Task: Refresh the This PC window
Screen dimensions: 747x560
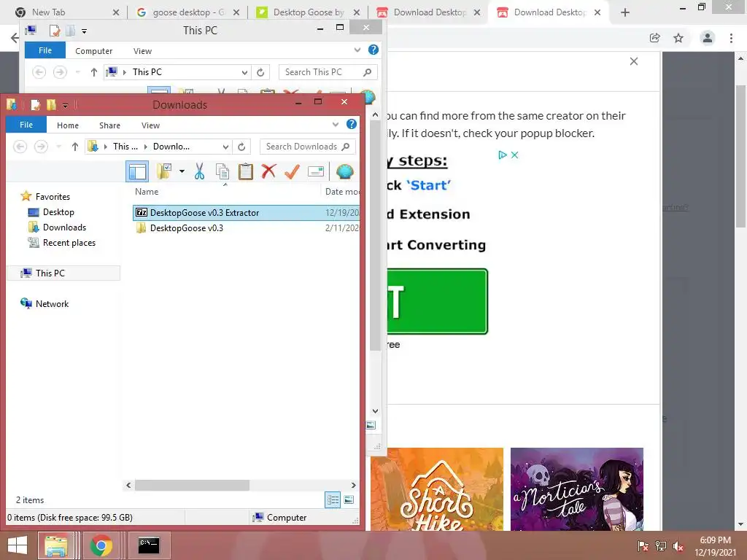Action: click(260, 72)
